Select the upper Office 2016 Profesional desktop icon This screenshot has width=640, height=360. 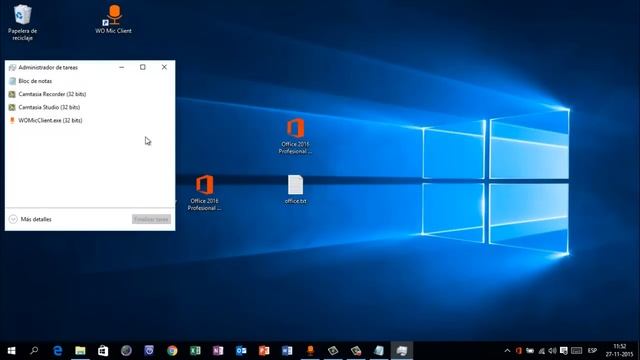click(x=295, y=136)
